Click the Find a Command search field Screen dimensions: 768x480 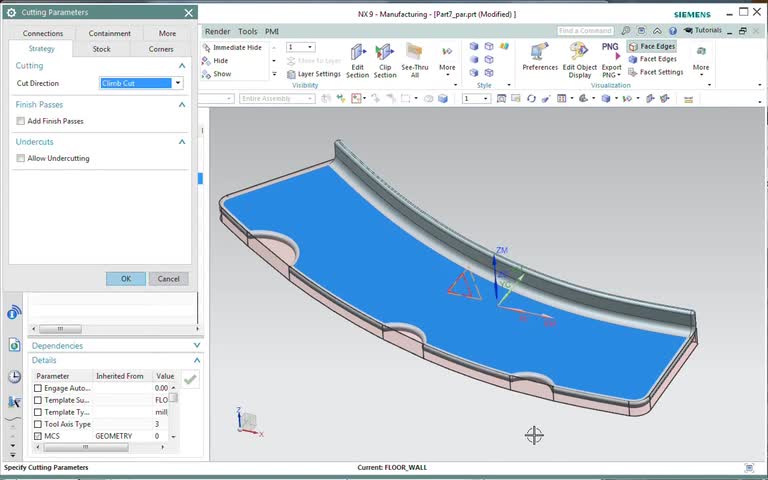tap(583, 31)
